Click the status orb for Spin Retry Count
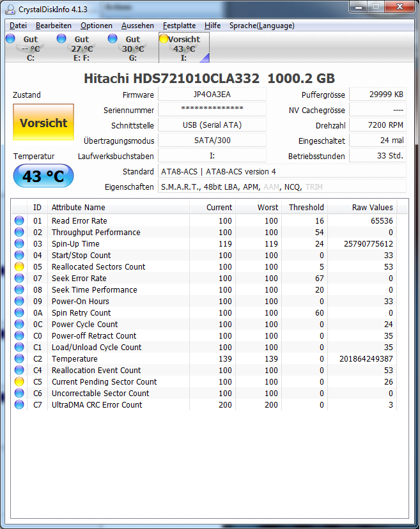The image size is (420, 529). [19, 312]
